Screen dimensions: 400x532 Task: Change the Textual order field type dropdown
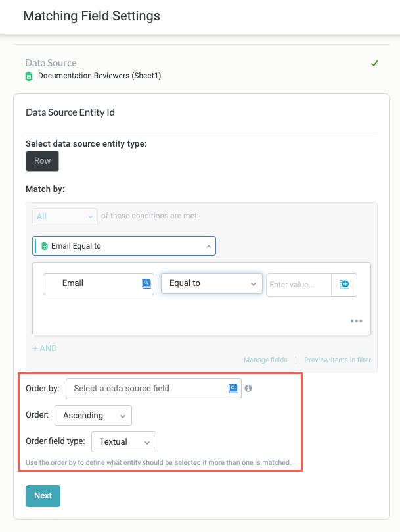123,442
